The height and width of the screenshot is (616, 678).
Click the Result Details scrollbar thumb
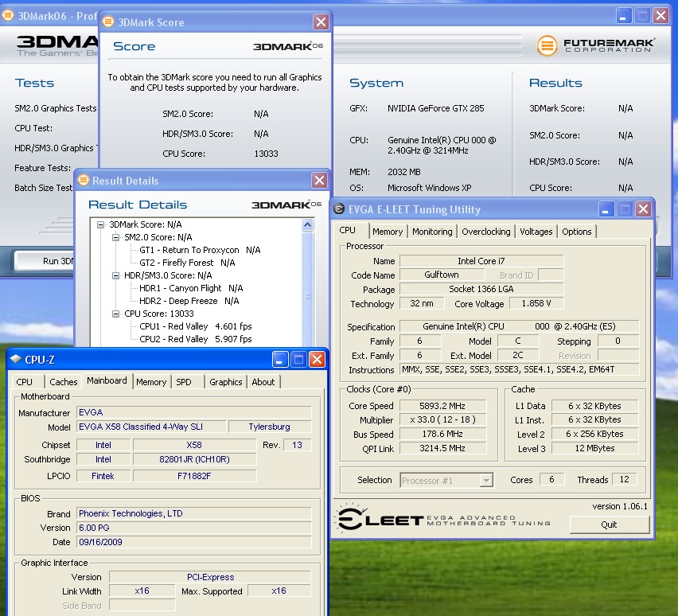click(x=307, y=296)
